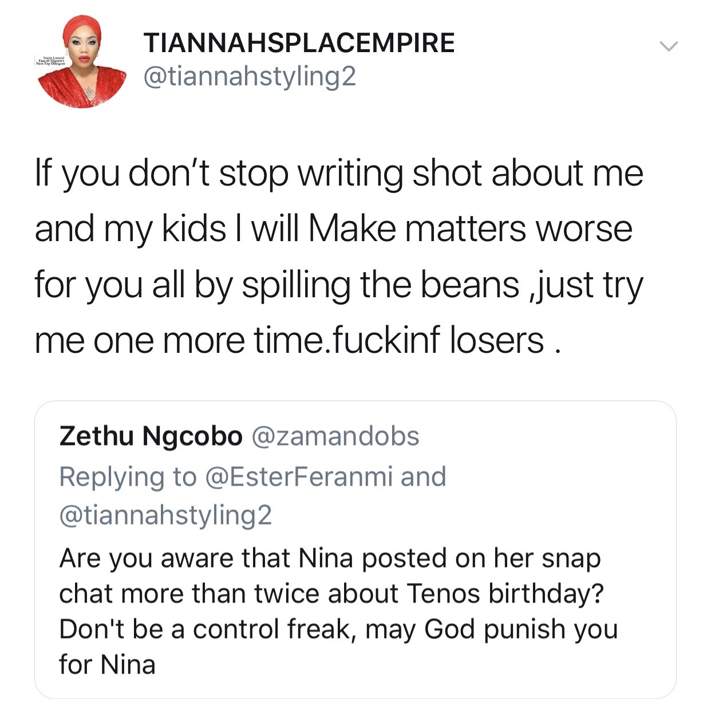Click tweet line starting "and my kids"

click(x=333, y=229)
